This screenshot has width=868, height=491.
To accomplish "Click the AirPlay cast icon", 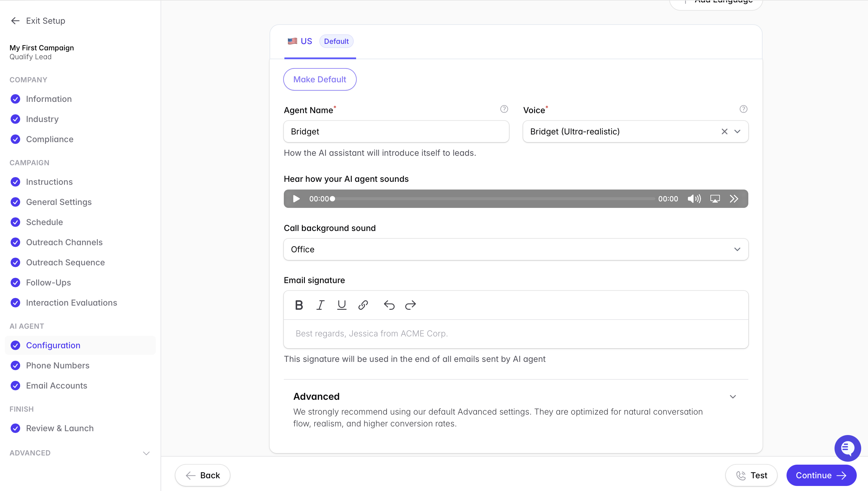I will pos(715,199).
